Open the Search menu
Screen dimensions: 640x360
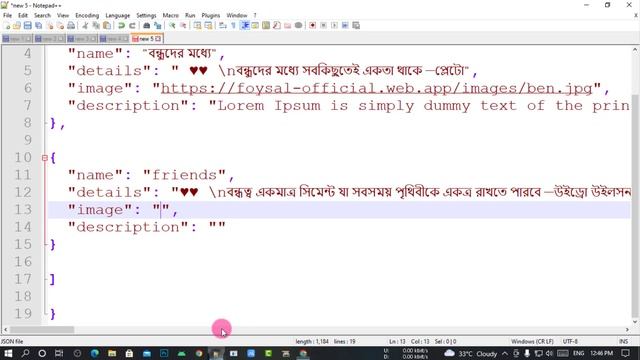pos(42,16)
